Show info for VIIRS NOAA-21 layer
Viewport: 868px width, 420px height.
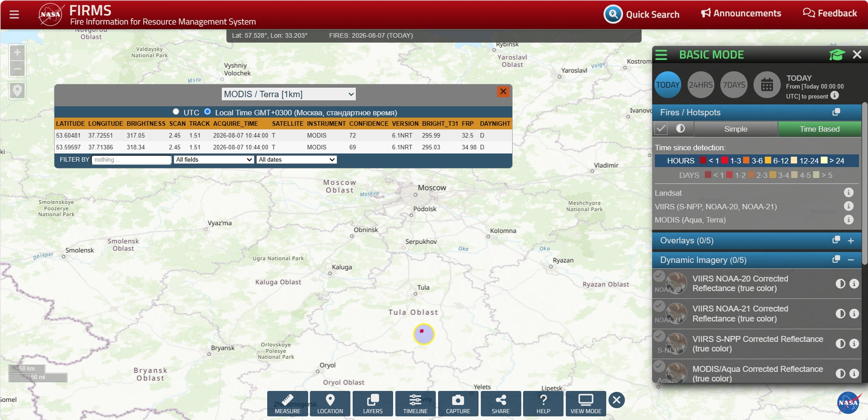[854, 314]
